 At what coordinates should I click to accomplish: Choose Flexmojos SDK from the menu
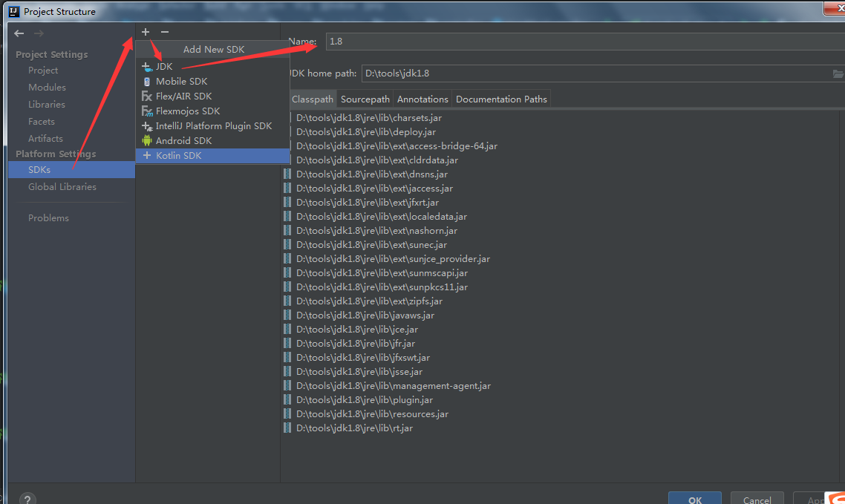coord(212,111)
